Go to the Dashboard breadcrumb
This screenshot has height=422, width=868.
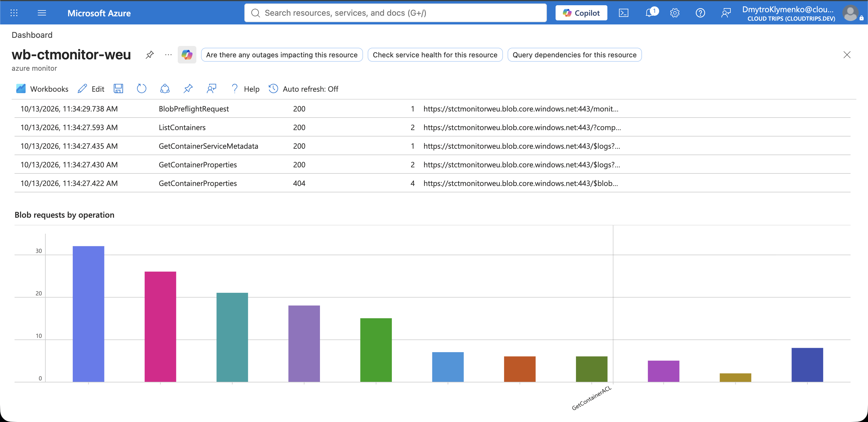[32, 35]
